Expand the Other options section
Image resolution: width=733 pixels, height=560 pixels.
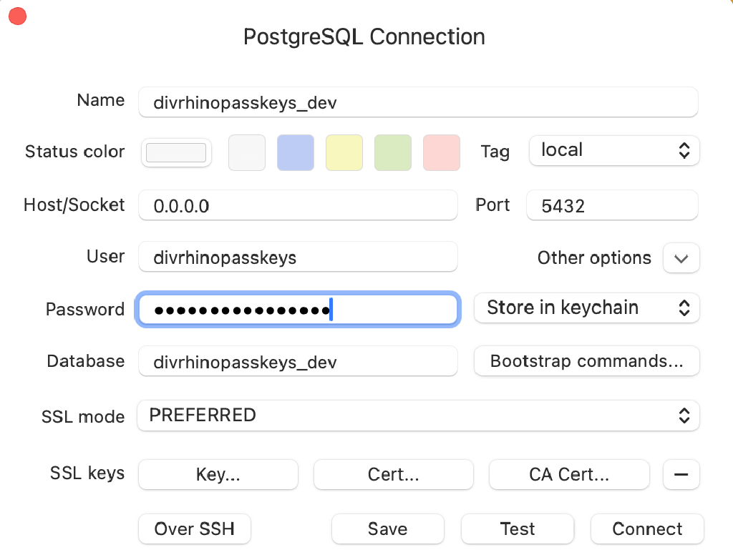pyautogui.click(x=681, y=257)
